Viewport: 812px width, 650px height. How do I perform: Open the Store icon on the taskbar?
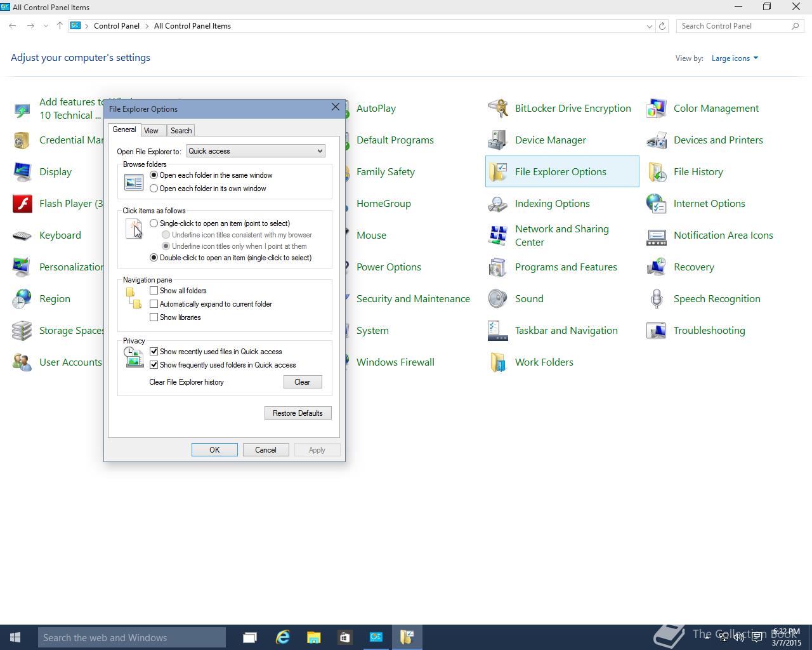coord(344,637)
